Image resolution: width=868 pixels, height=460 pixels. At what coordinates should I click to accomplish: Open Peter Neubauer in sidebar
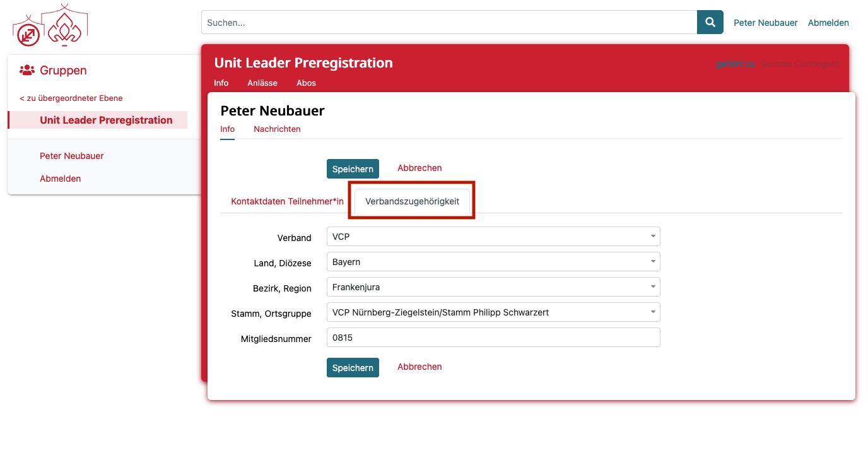pos(72,156)
